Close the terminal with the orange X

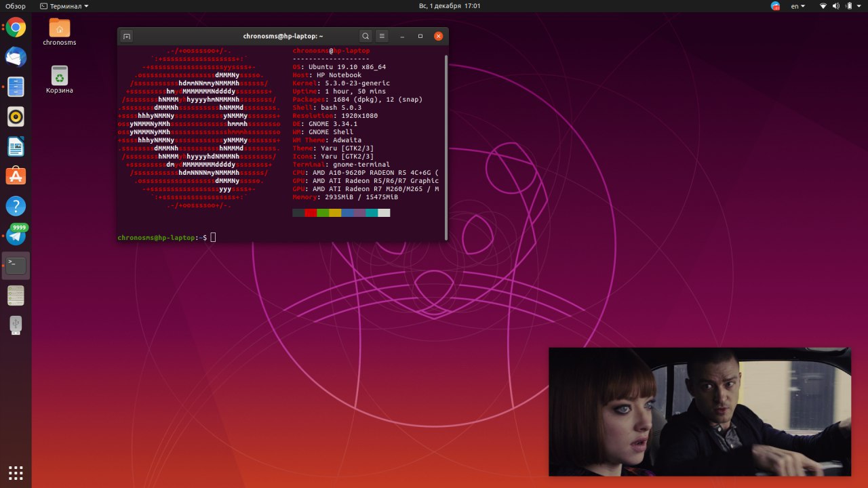439,36
